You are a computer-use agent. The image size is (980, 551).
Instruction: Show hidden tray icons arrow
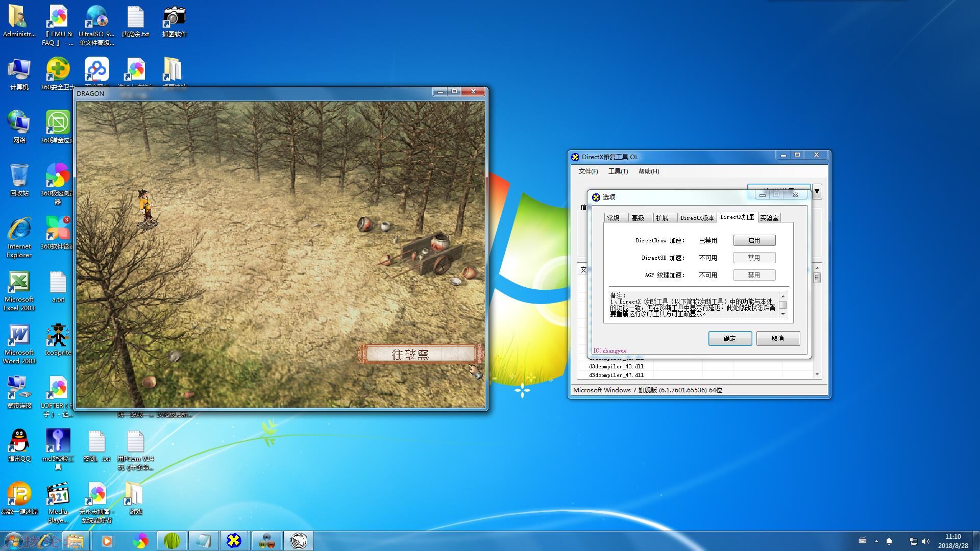click(876, 541)
